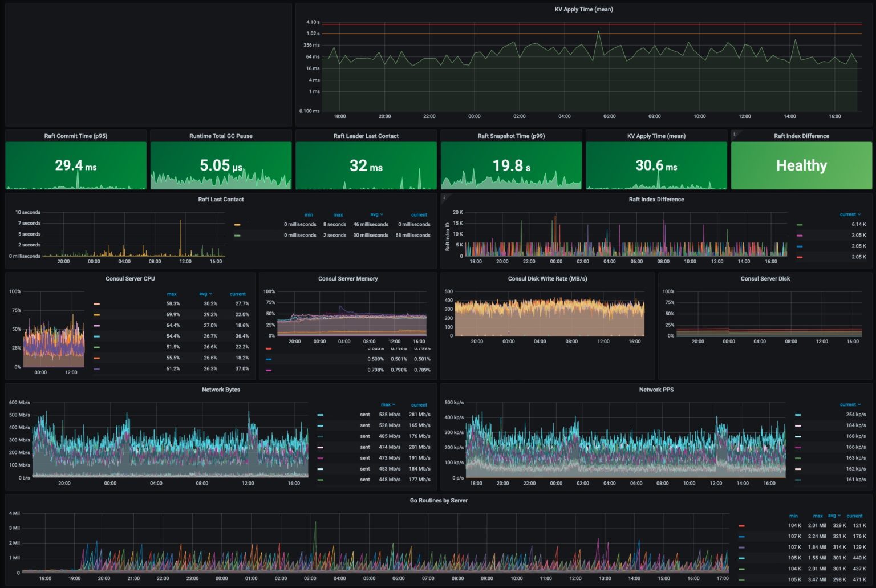Click the Raft Commit Time 29.4 ms stat
876x588 pixels.
(76, 165)
